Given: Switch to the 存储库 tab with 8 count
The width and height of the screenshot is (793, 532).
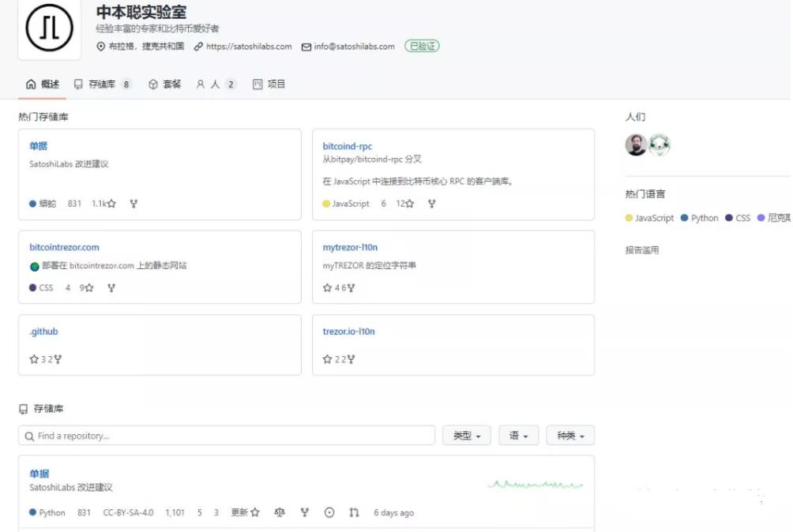Looking at the screenshot, I should pos(103,84).
